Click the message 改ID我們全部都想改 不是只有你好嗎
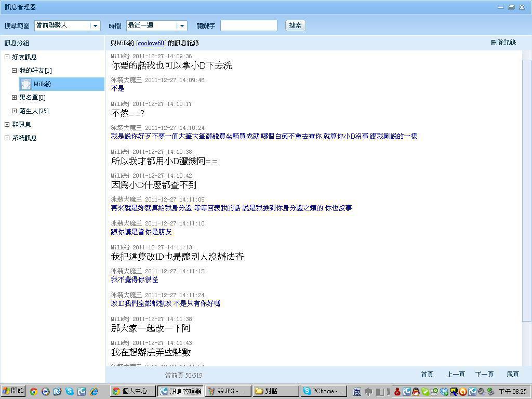 tap(166, 303)
